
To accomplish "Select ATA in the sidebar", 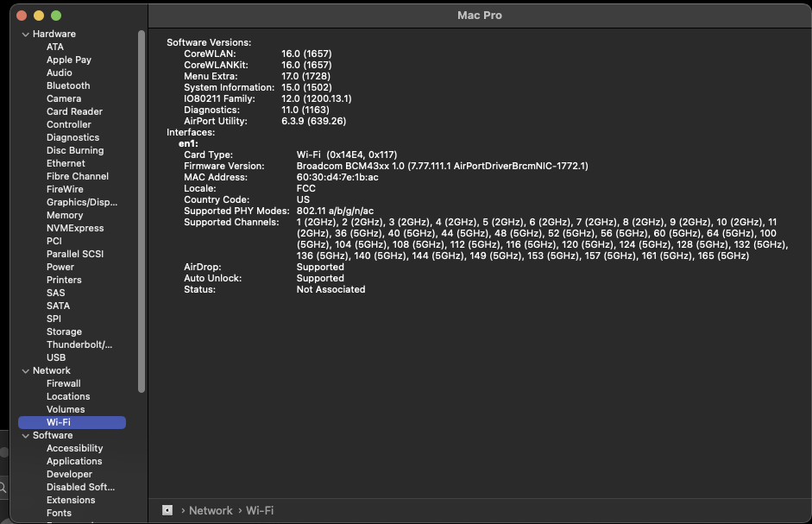I will click(55, 47).
